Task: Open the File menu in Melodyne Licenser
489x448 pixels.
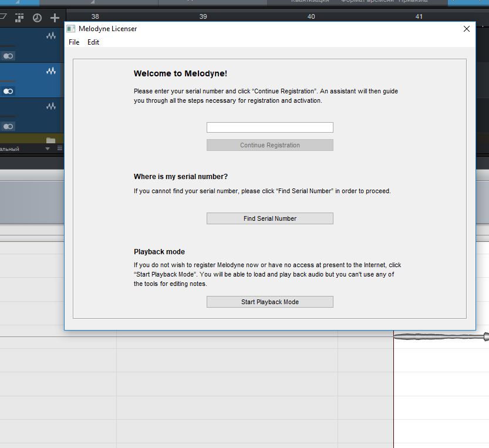Action: tap(74, 42)
